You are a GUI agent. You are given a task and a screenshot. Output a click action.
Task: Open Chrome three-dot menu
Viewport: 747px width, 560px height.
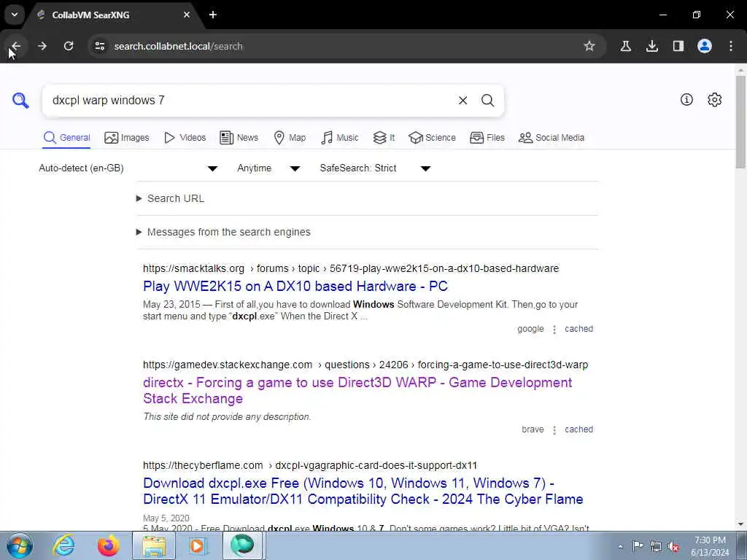[731, 46]
